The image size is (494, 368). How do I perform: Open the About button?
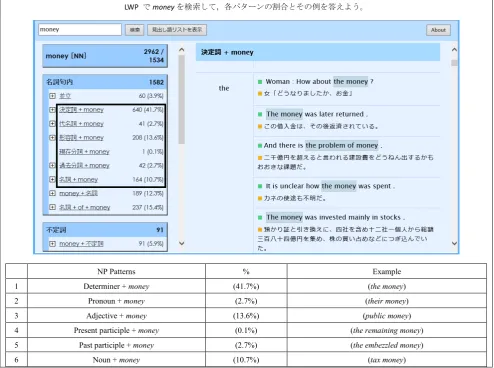tap(438, 30)
